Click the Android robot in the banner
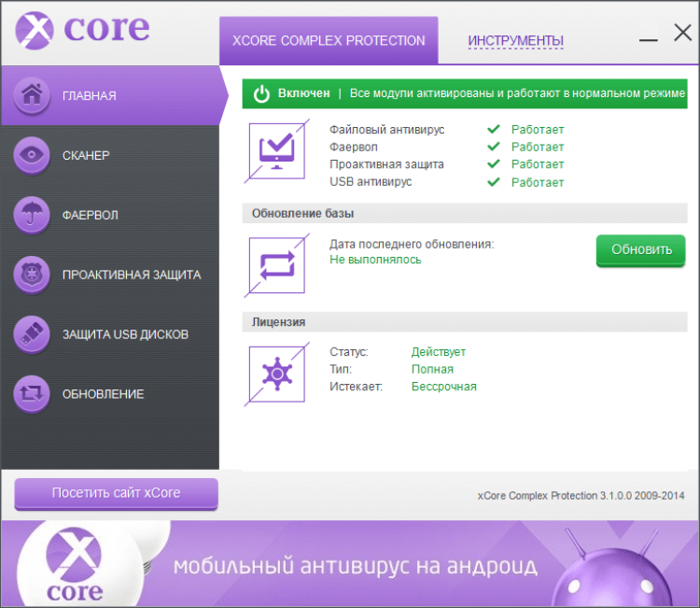Screen dimensions: 700x608 click(612, 568)
